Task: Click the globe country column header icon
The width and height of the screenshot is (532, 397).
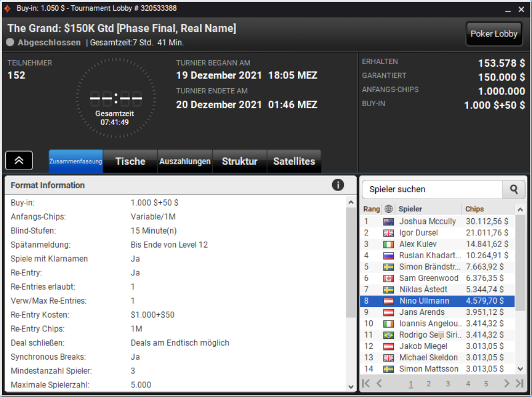Action: 389,209
